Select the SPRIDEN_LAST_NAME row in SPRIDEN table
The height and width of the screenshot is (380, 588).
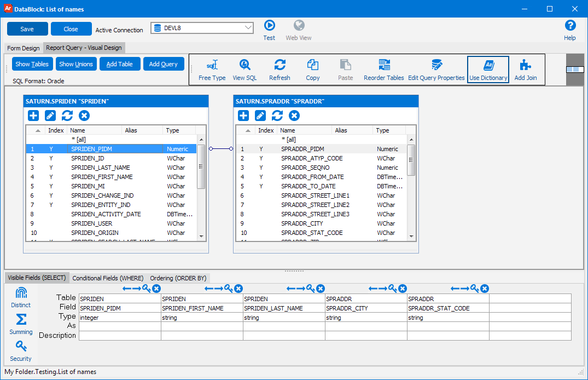pos(112,168)
